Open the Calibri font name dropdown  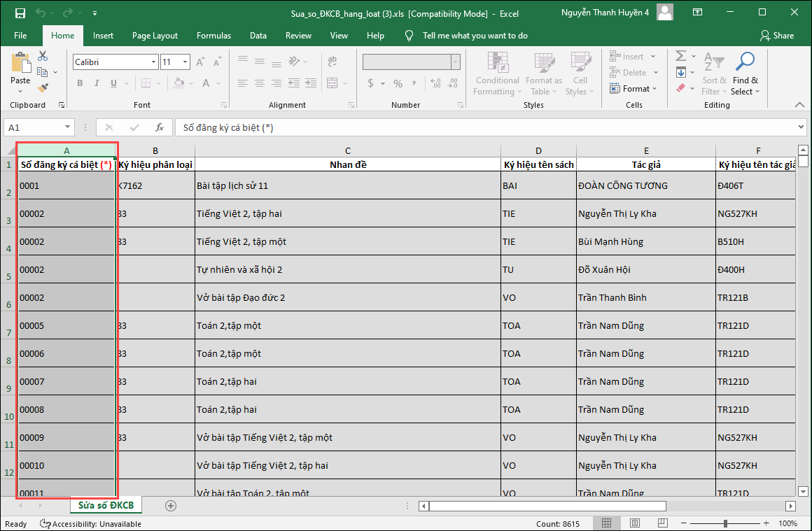[154, 62]
